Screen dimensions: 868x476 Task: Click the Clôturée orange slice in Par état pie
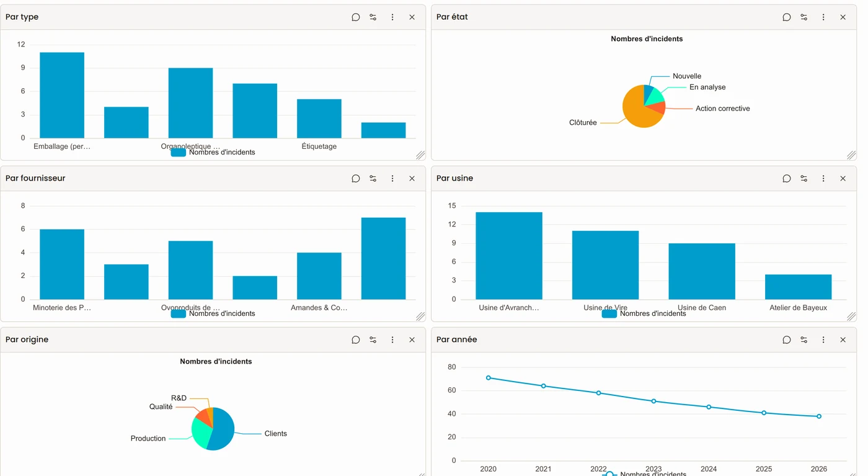coord(637,112)
